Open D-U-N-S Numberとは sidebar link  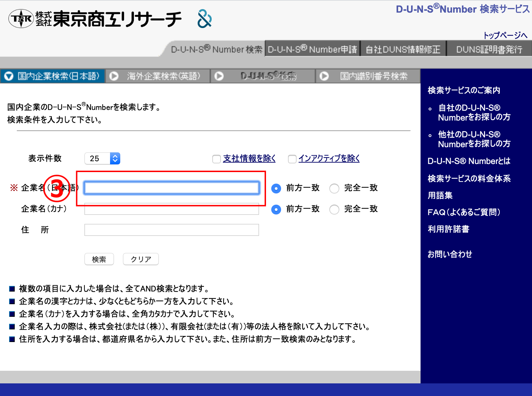469,161
